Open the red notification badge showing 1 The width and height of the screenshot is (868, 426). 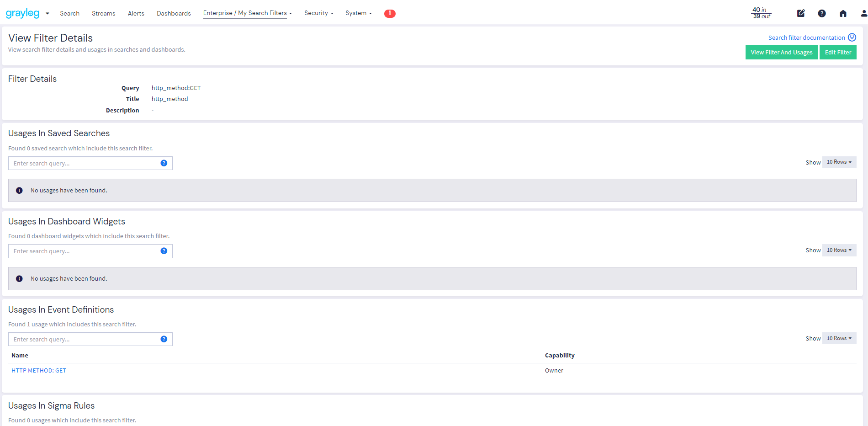tap(390, 13)
